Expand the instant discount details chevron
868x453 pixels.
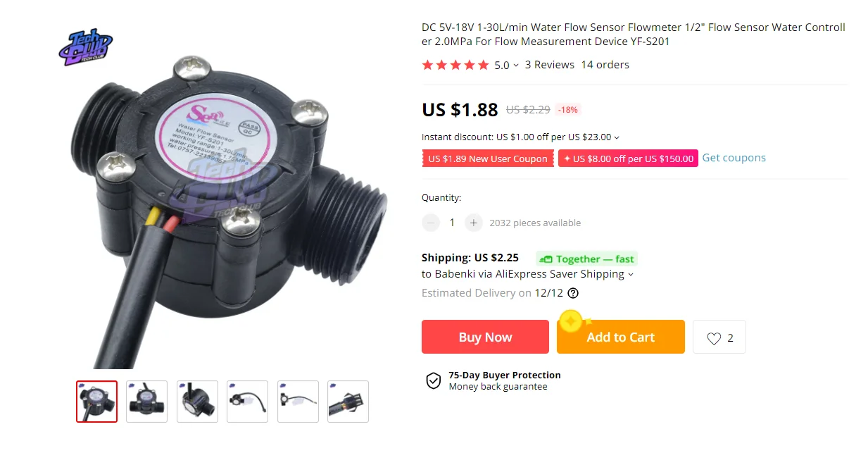tap(617, 138)
